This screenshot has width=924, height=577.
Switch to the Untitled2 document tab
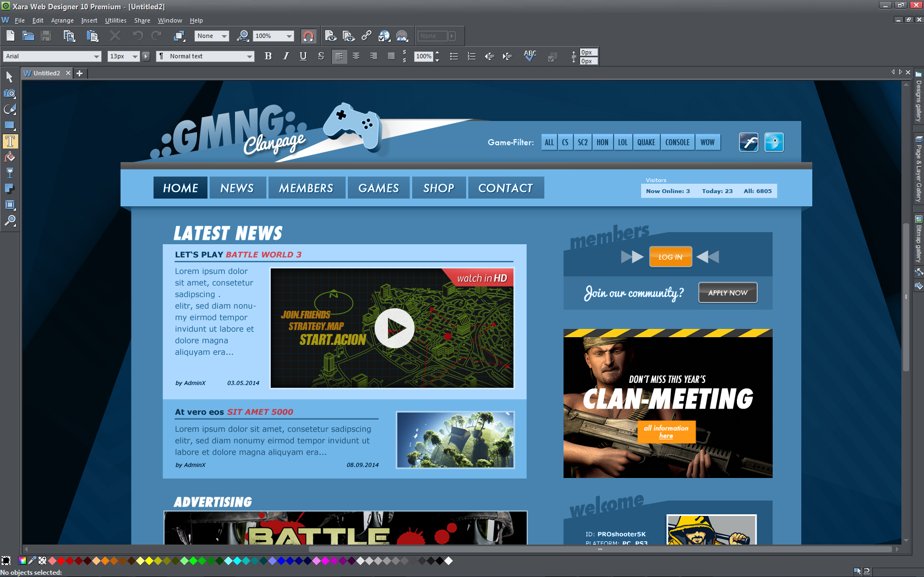pos(46,73)
